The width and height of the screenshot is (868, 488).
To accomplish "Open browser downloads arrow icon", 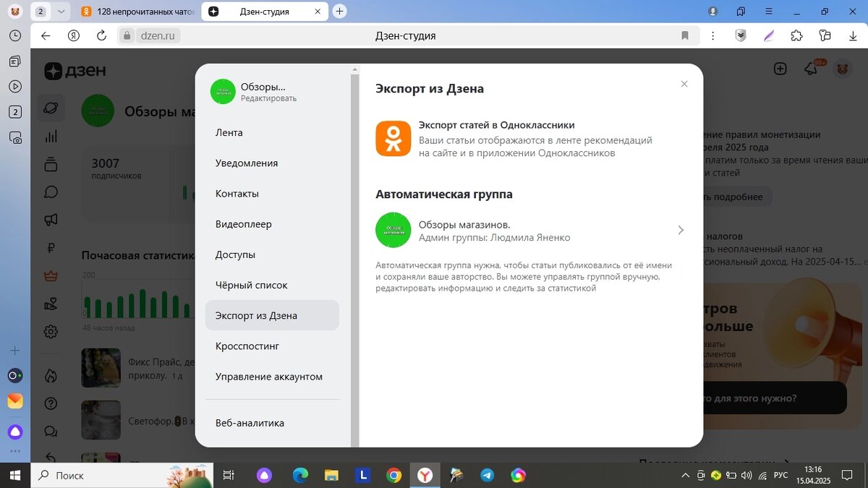I will tap(851, 35).
